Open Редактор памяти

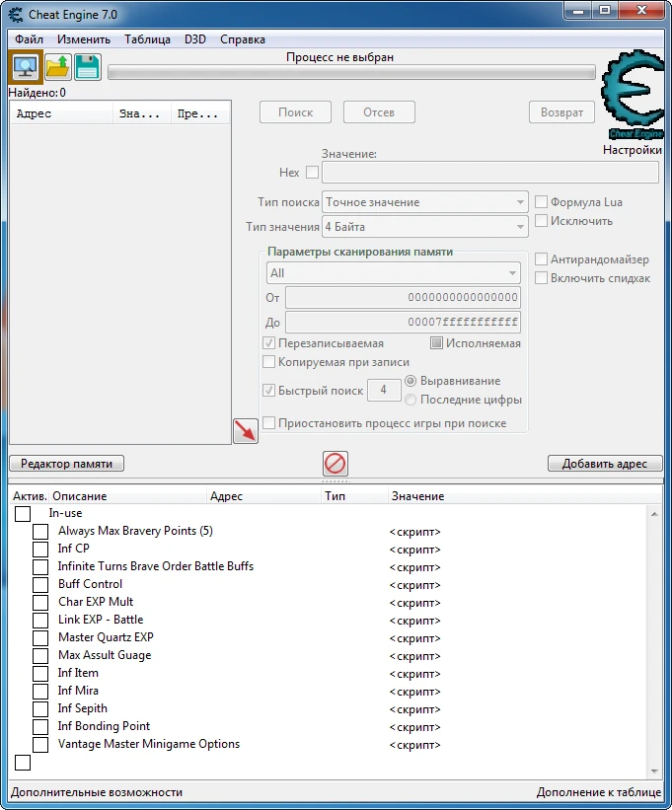(67, 464)
